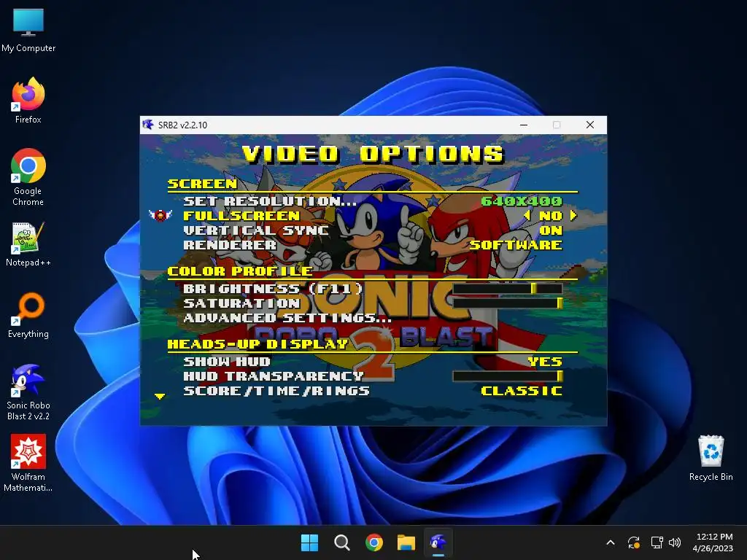The height and width of the screenshot is (560, 747).
Task: Toggle Show HUD YES value
Action: pyautogui.click(x=545, y=362)
